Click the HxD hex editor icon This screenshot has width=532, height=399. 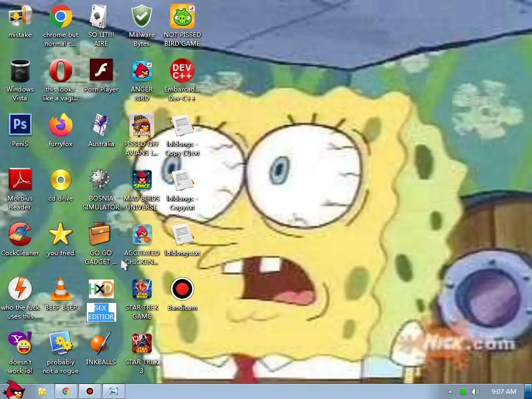coord(101,289)
